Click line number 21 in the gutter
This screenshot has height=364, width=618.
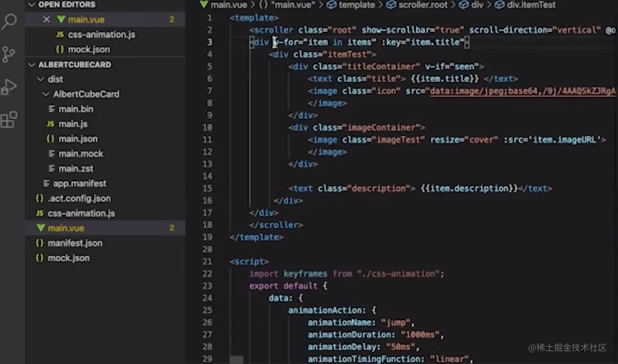[x=207, y=262]
